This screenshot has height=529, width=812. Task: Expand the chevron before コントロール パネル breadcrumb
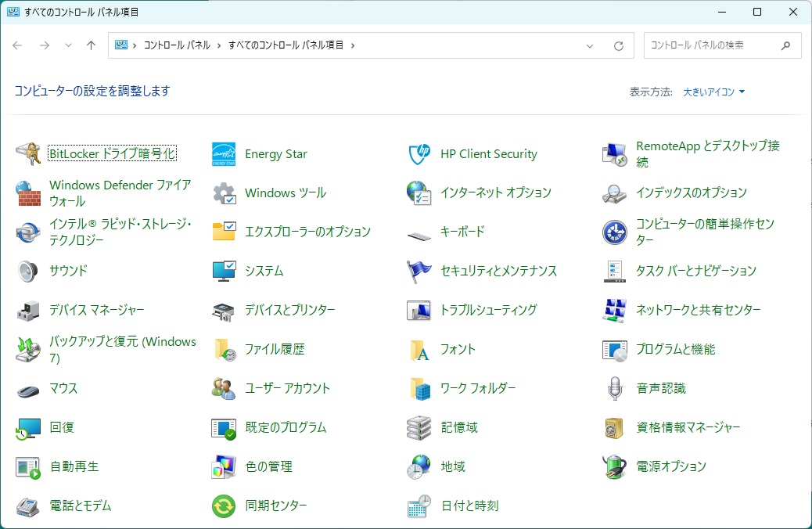point(135,45)
